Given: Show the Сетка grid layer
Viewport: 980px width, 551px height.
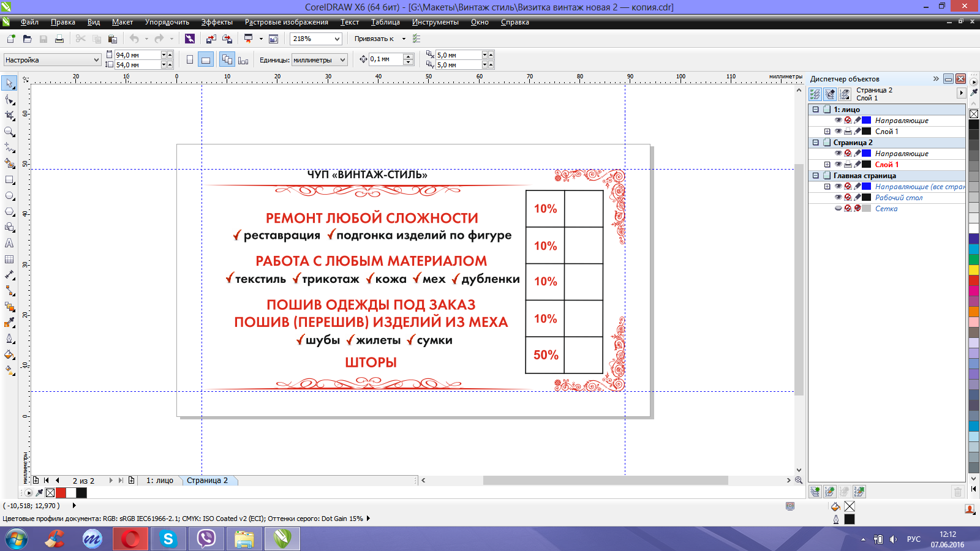Looking at the screenshot, I should pyautogui.click(x=838, y=209).
